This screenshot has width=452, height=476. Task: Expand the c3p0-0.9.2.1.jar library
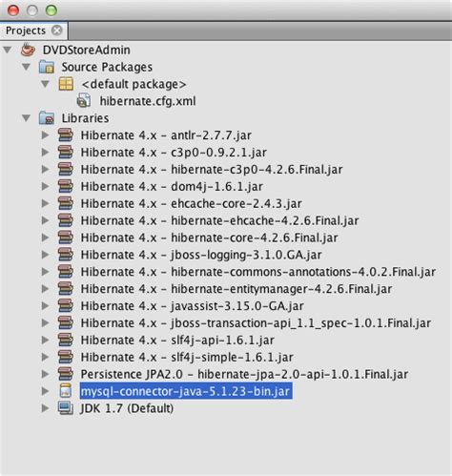click(45, 153)
